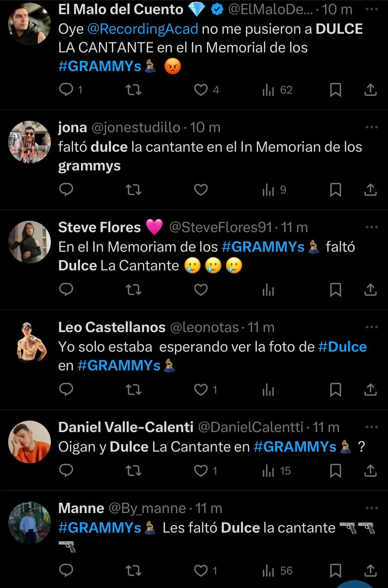
Task: Open more options menu on Manne's tweet
Action: tap(371, 508)
